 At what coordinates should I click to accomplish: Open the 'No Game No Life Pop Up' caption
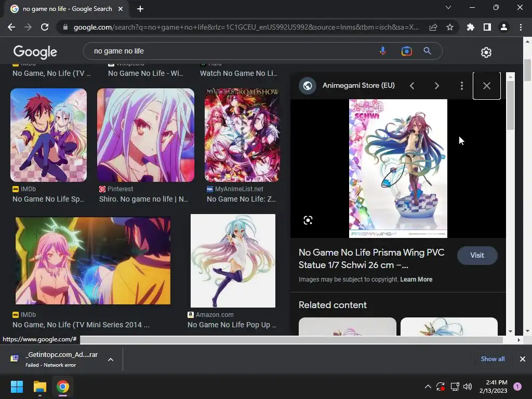tap(232, 325)
